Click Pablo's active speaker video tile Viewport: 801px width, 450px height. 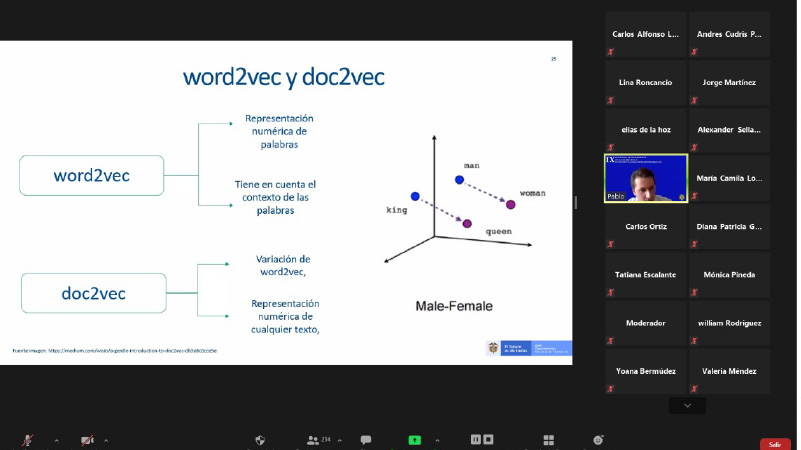(646, 178)
